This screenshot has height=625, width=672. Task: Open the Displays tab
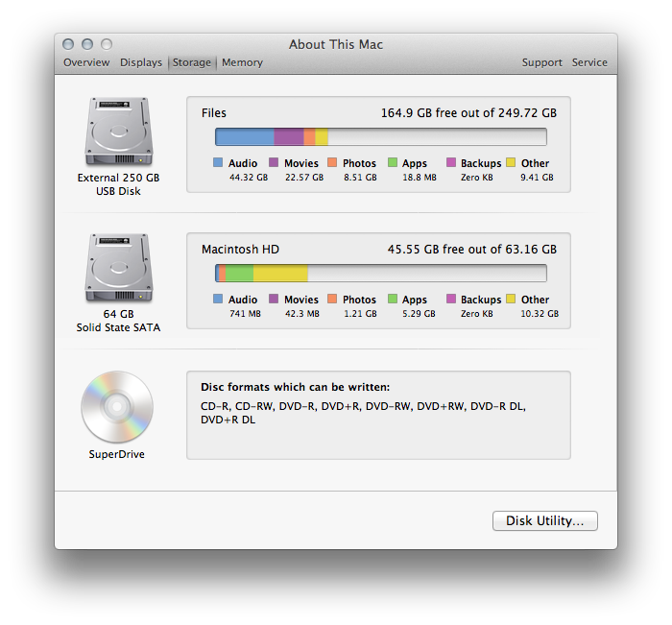(141, 62)
